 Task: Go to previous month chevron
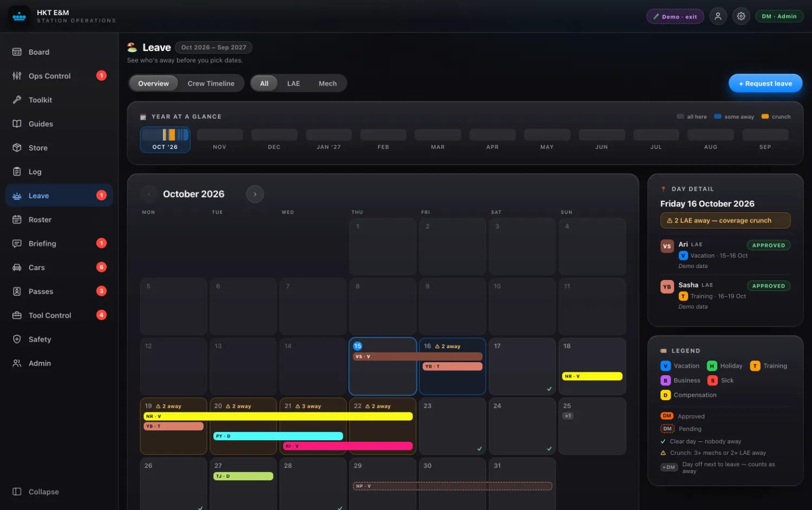tap(149, 194)
